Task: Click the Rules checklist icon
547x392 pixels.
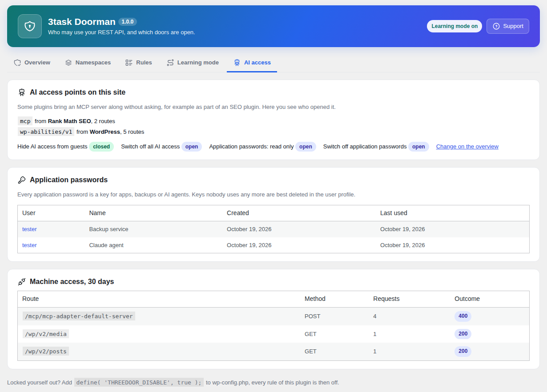Action: click(x=129, y=63)
